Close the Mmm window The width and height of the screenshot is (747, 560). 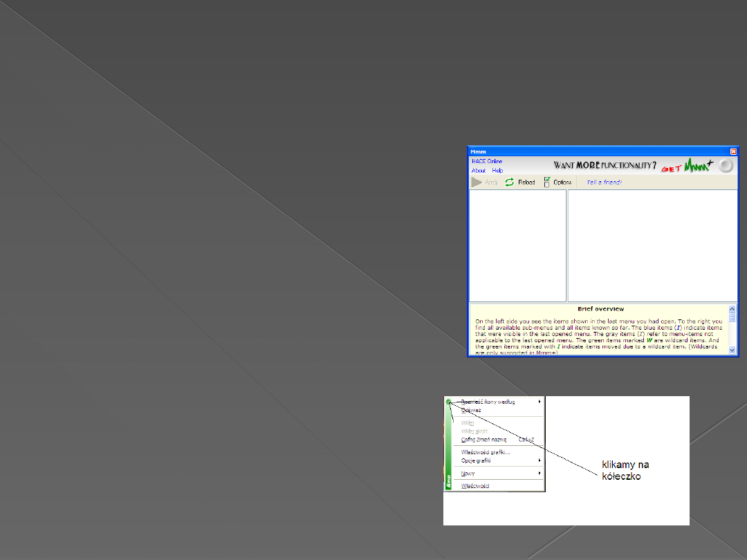point(733,151)
